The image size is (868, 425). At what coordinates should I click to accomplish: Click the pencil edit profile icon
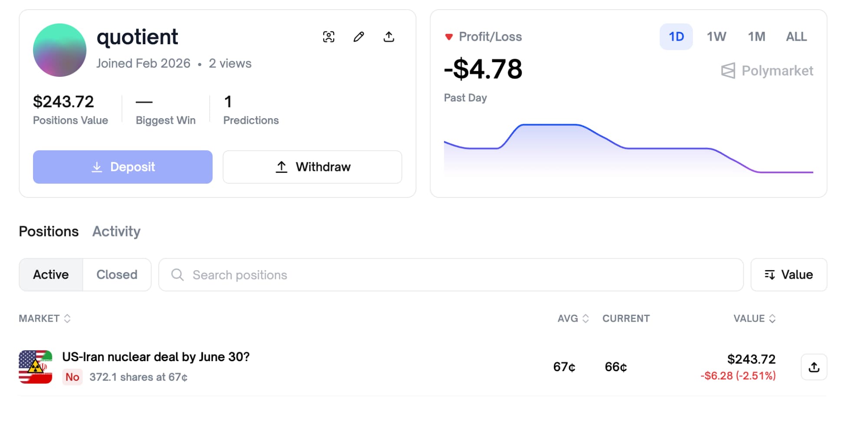pos(358,37)
